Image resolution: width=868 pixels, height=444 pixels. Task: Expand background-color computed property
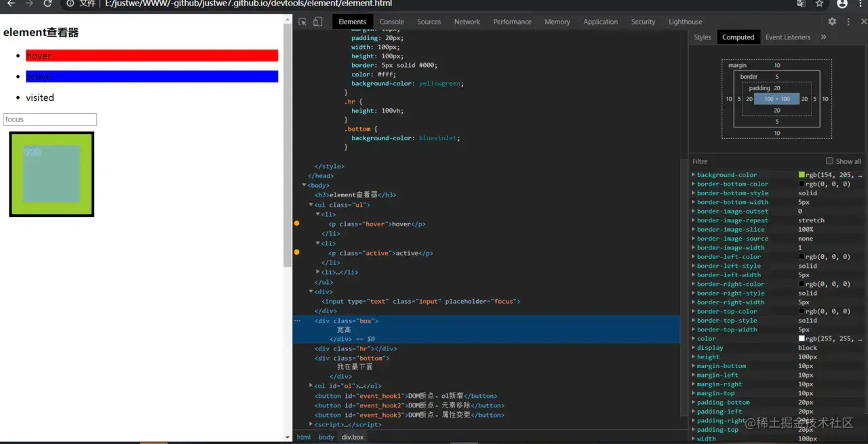tap(694, 175)
